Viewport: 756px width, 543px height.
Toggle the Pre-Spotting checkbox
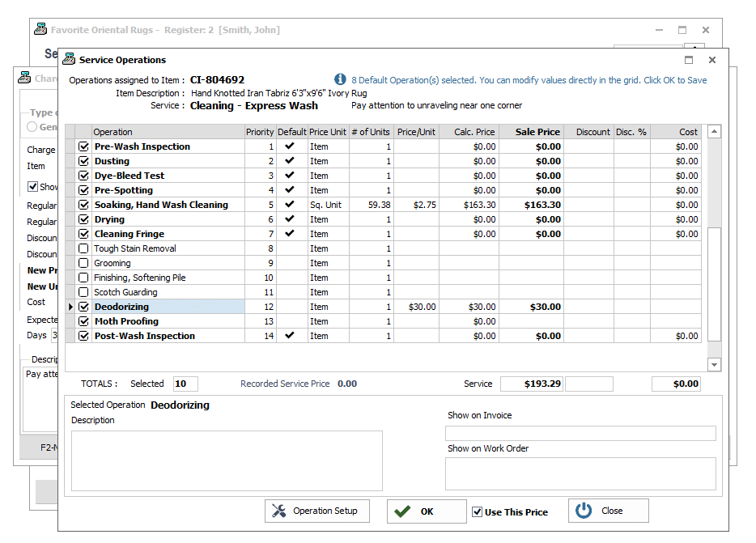[x=84, y=190]
